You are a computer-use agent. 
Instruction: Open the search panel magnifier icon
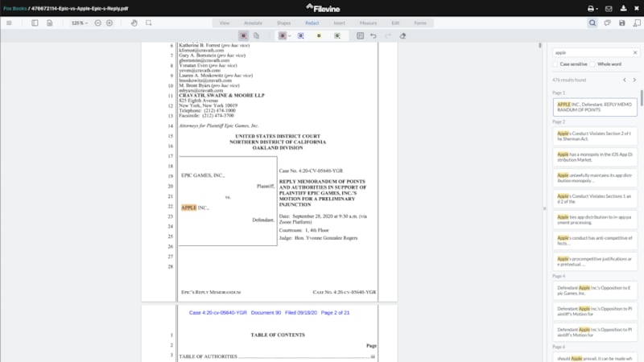pyautogui.click(x=592, y=23)
